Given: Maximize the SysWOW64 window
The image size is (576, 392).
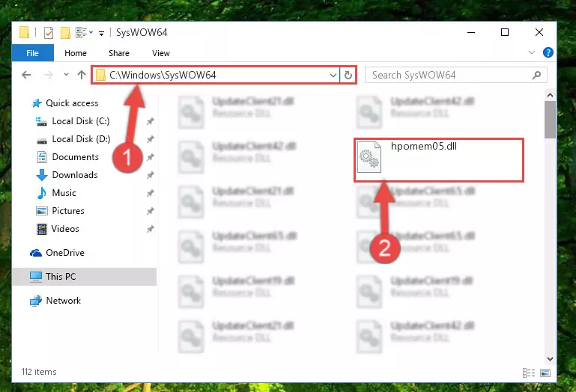Looking at the screenshot, I should pos(505,33).
